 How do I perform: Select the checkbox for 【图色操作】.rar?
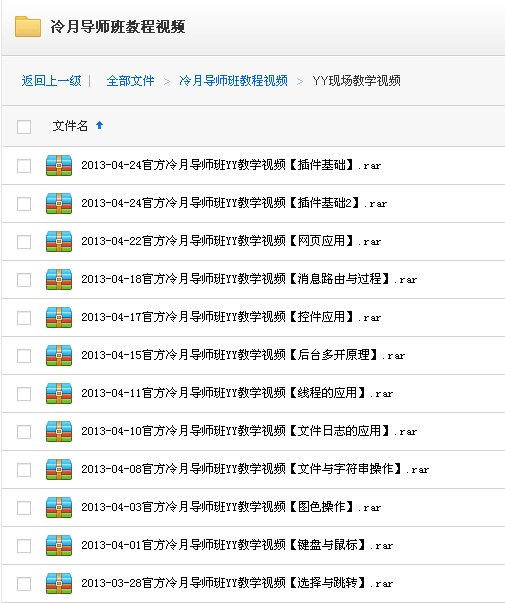[x=24, y=508]
